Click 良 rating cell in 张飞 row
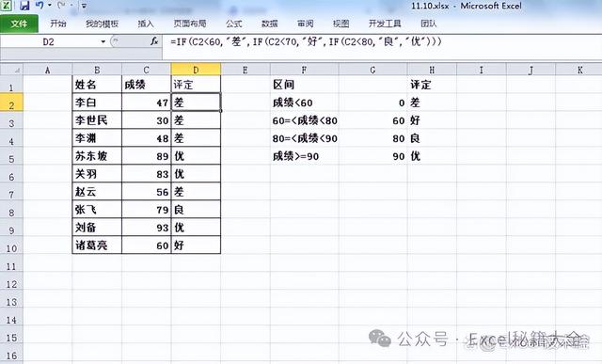The image size is (602, 364). [x=196, y=210]
